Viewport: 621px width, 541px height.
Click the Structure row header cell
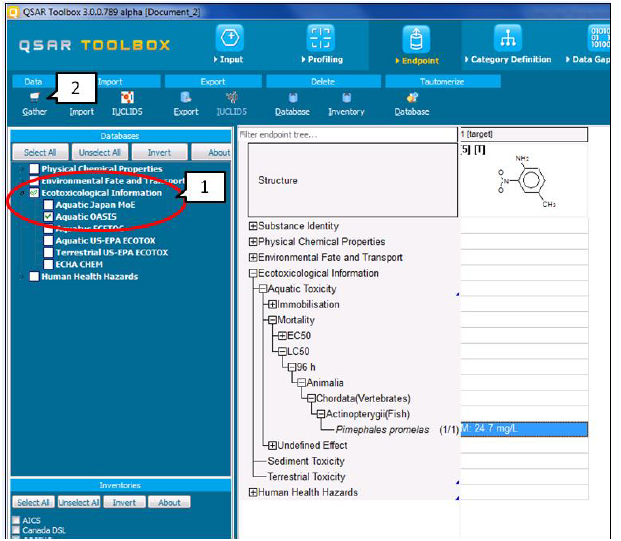352,180
